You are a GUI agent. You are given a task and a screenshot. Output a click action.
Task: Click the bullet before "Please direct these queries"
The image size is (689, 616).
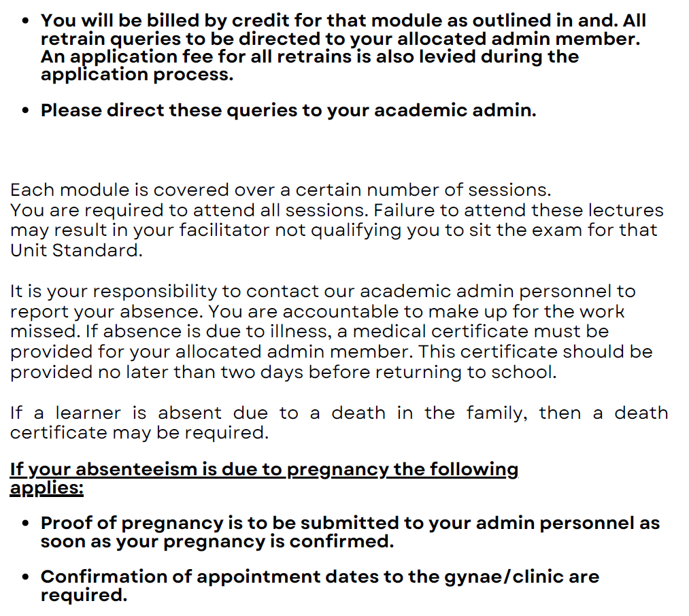click(x=26, y=111)
